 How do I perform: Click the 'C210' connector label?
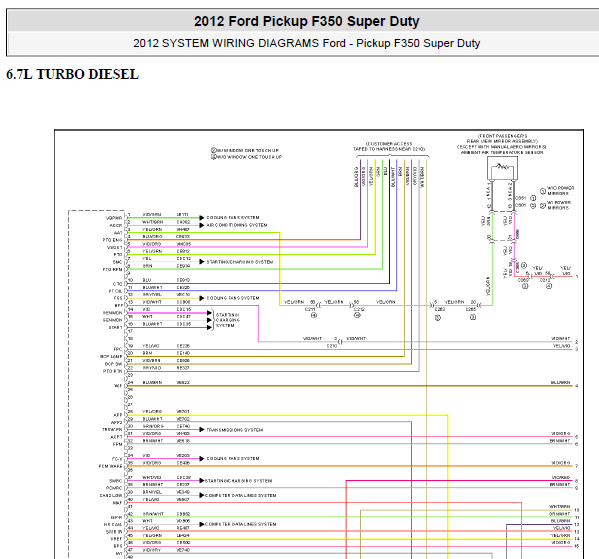coord(332,345)
